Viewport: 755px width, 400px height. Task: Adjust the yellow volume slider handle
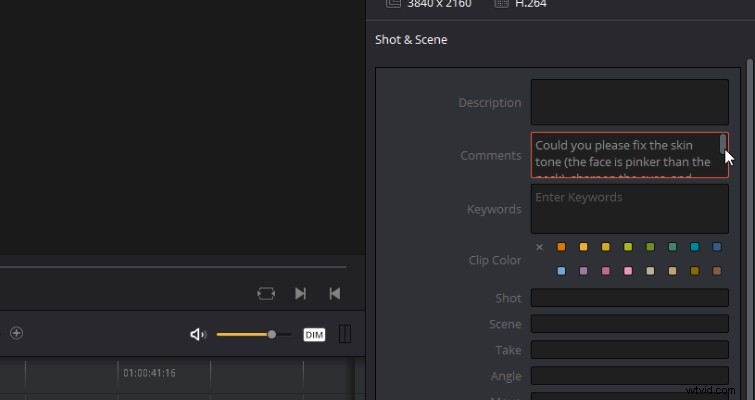coord(272,334)
